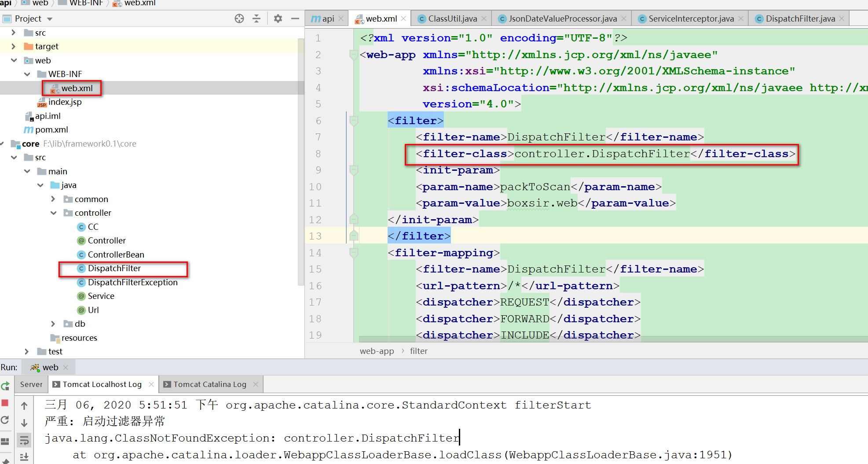Fold the filter element at line 6
Viewport: 868px width, 464px height.
353,121
